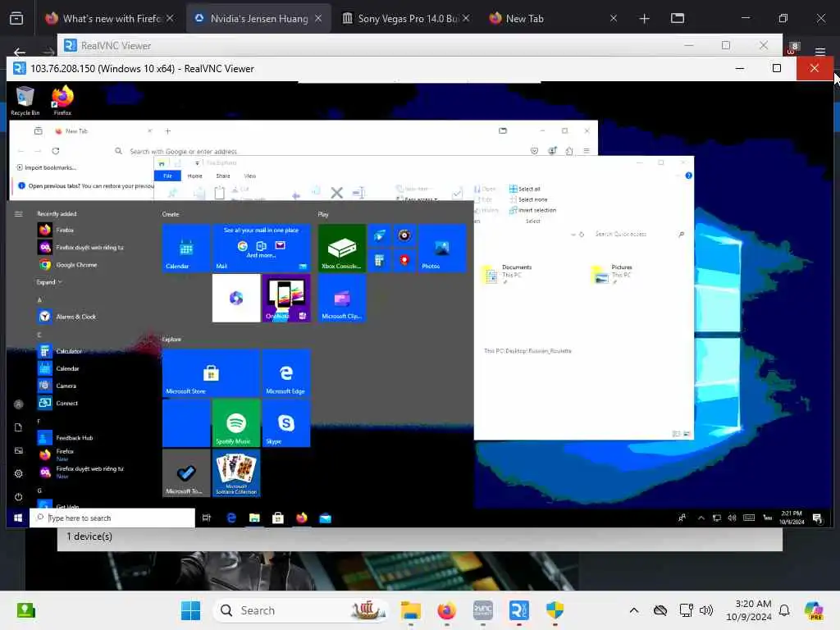Open Edge from the remote taskbar

point(231,518)
